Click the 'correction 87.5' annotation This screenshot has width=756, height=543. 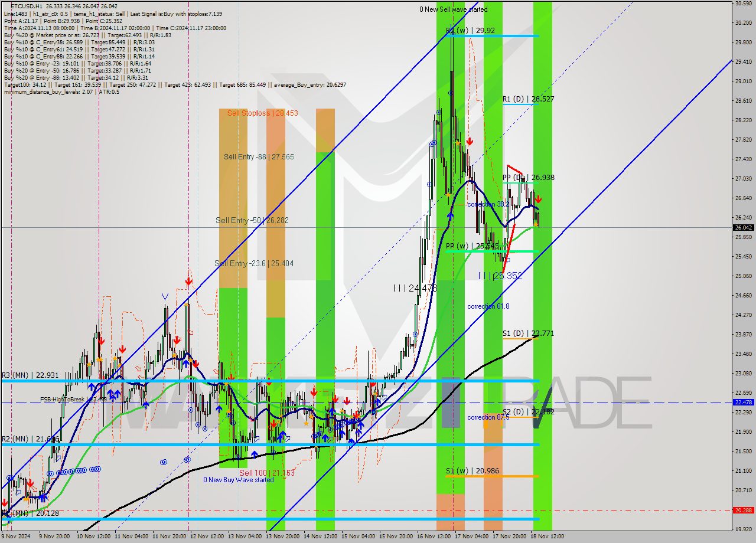tap(488, 417)
